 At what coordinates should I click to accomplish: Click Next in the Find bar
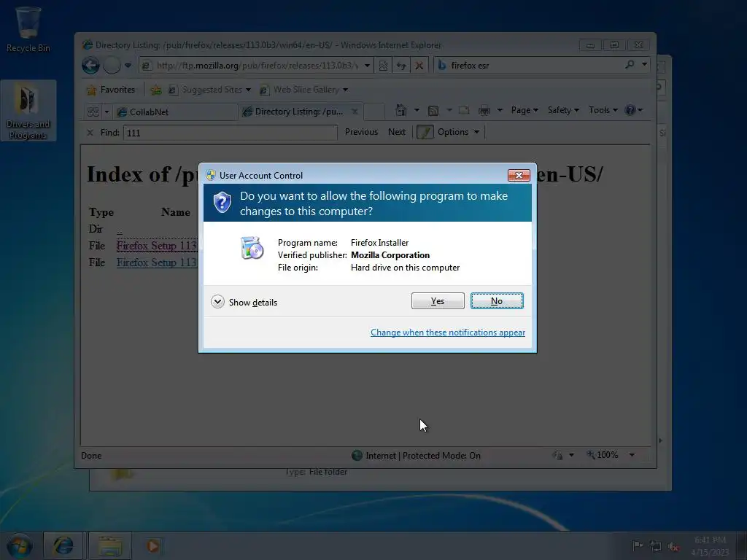tap(396, 132)
